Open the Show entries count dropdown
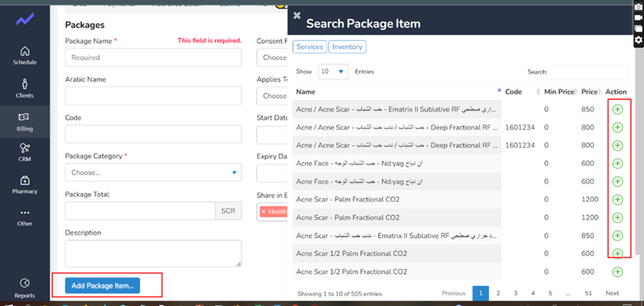 click(x=333, y=71)
